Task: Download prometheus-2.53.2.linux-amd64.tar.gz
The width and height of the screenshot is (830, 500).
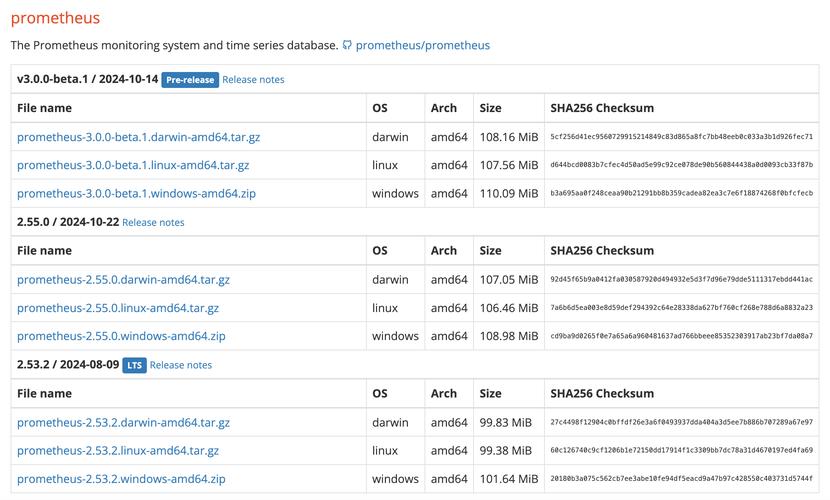Action: coord(118,450)
